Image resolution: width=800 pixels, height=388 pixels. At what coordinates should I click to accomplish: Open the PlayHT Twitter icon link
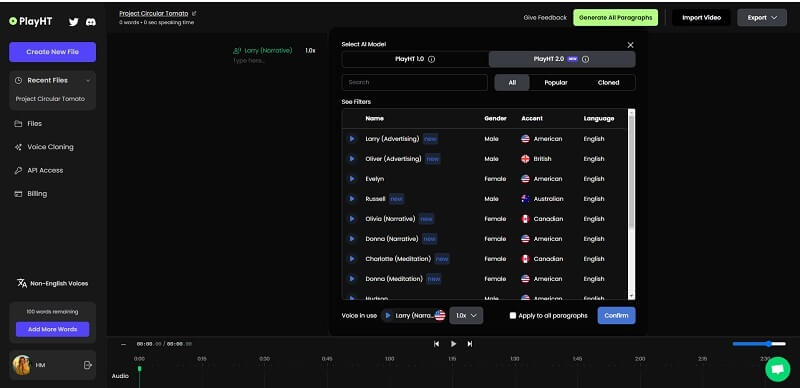[74, 22]
